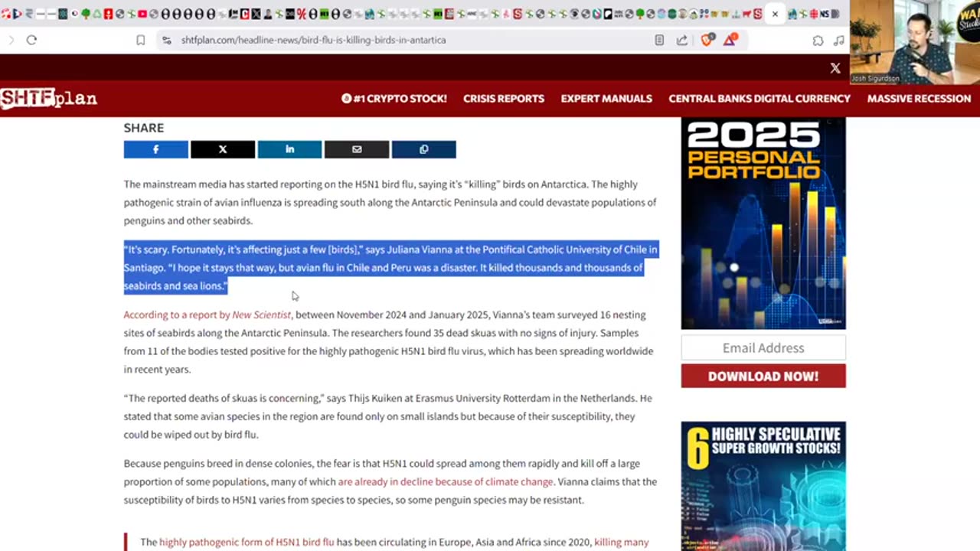Reload the page with the refresh icon

(x=31, y=40)
